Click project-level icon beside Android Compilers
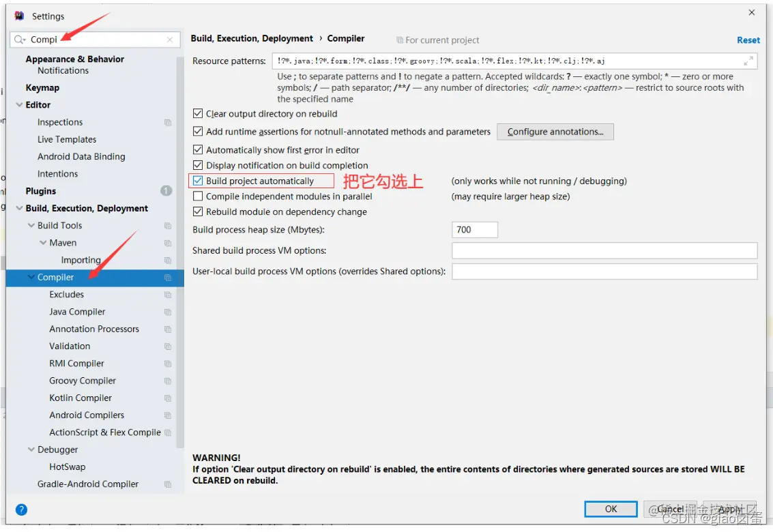 168,415
